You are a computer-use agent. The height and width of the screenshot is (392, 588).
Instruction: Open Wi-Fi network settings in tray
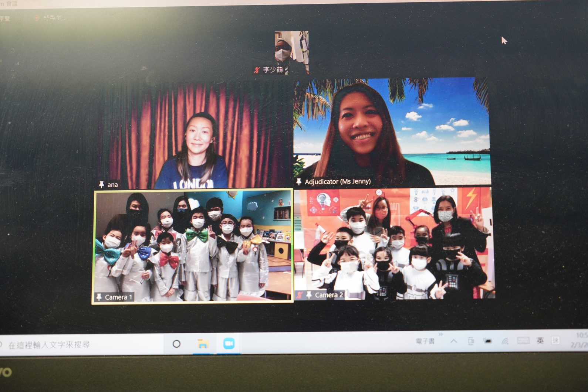505,341
